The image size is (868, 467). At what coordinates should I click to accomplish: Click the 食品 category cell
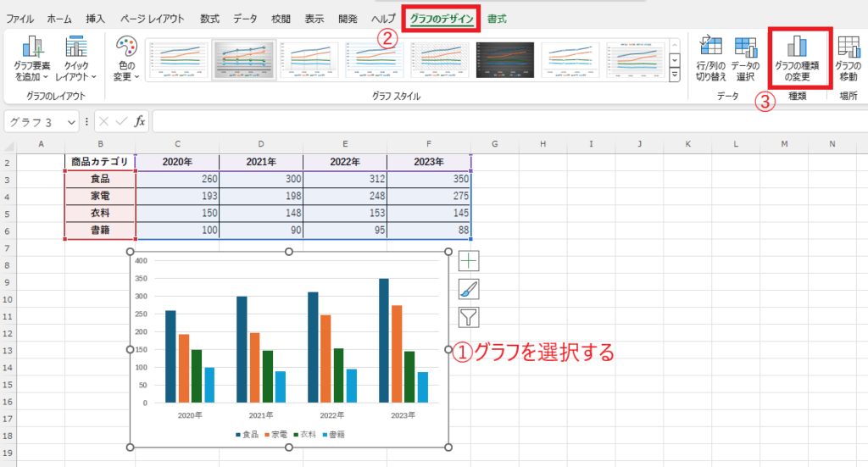pos(100,179)
